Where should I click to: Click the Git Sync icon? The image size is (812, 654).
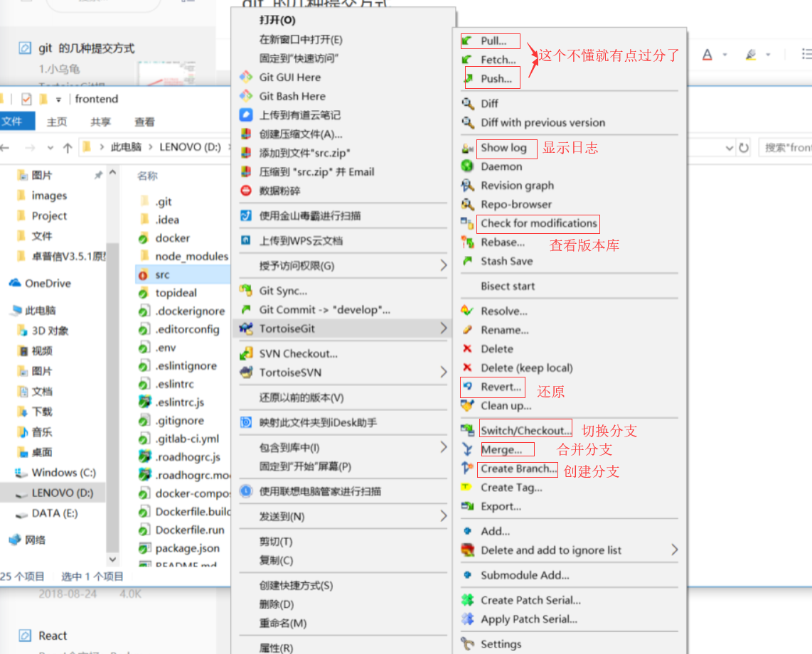pos(246,291)
